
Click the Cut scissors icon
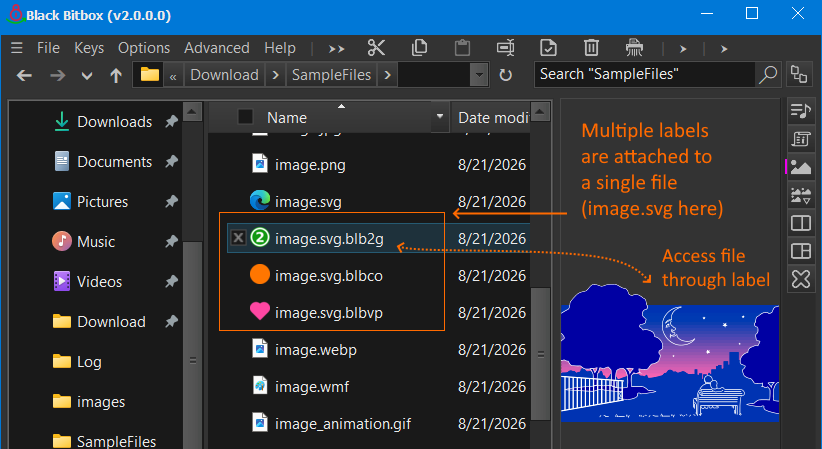point(376,48)
